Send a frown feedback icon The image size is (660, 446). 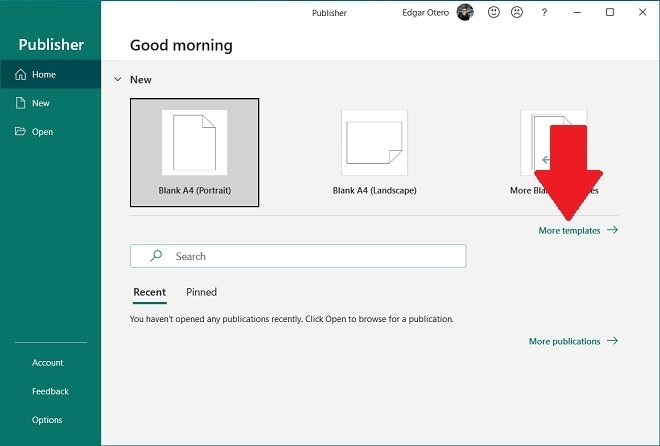point(517,12)
